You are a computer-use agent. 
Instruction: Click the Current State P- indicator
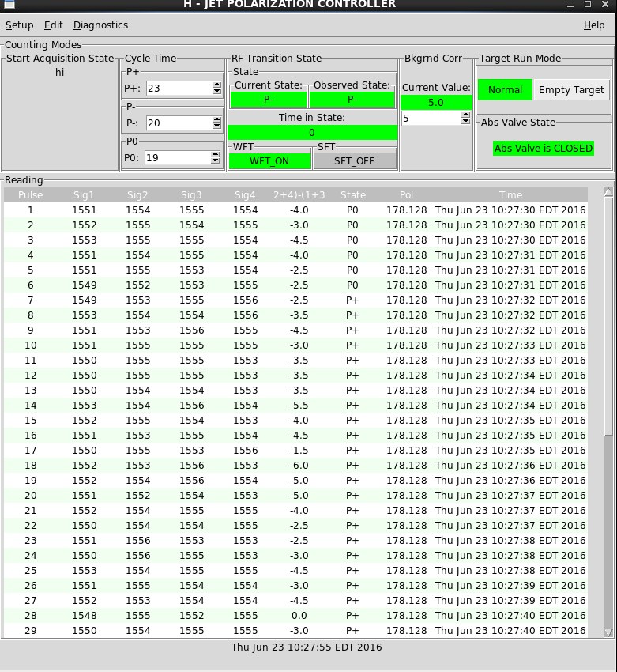pos(269,100)
